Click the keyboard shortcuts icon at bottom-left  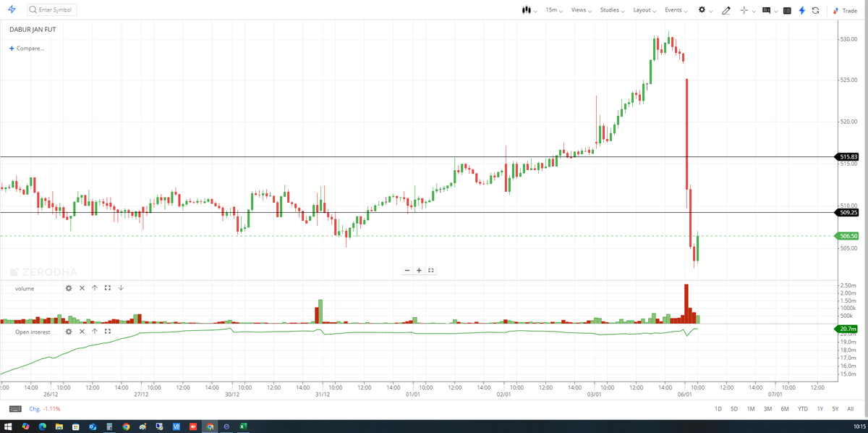(x=15, y=408)
